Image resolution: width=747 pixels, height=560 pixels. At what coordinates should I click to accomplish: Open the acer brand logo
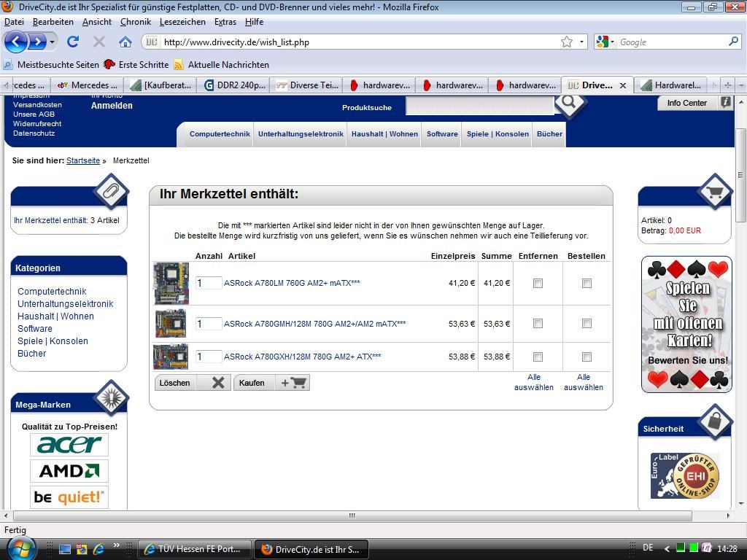point(69,444)
